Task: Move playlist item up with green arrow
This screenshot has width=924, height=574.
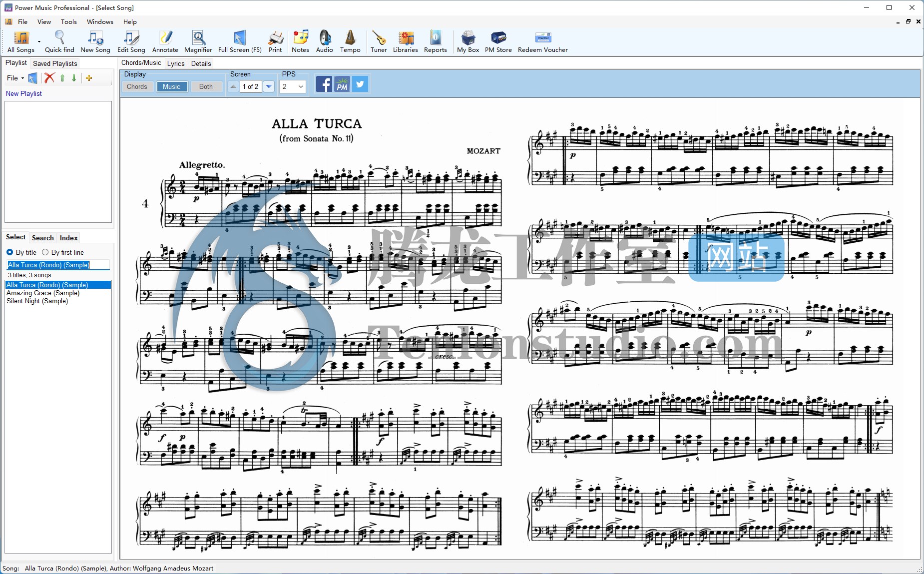Action: click(62, 78)
